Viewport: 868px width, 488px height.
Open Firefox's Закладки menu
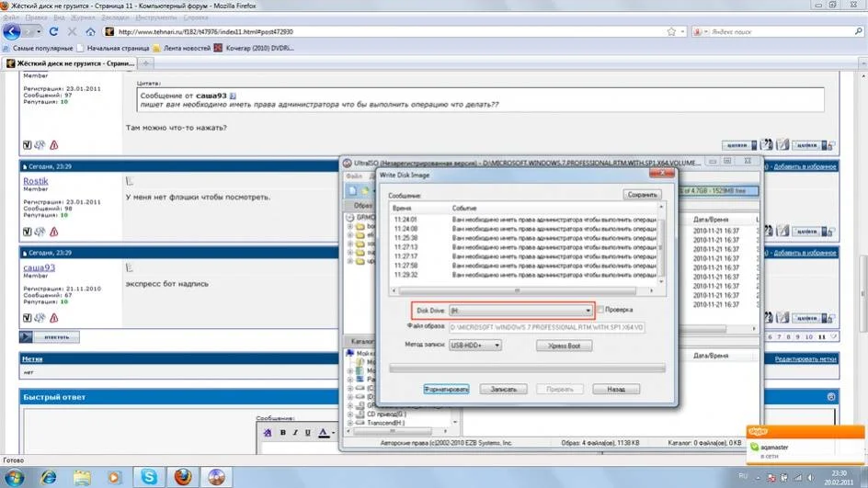point(115,17)
